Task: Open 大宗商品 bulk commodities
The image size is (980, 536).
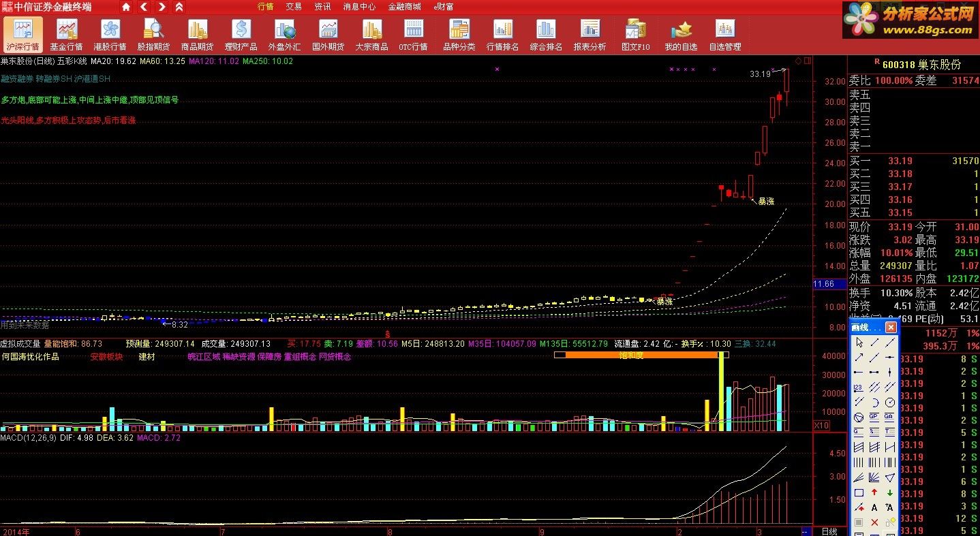Action: pos(371,35)
